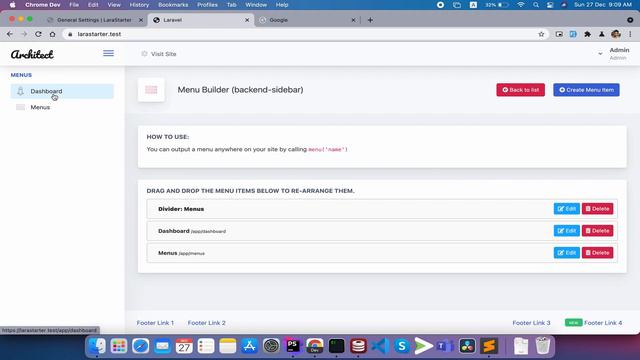Open Safari from the dock
This screenshot has width=640, height=360.
(x=140, y=346)
